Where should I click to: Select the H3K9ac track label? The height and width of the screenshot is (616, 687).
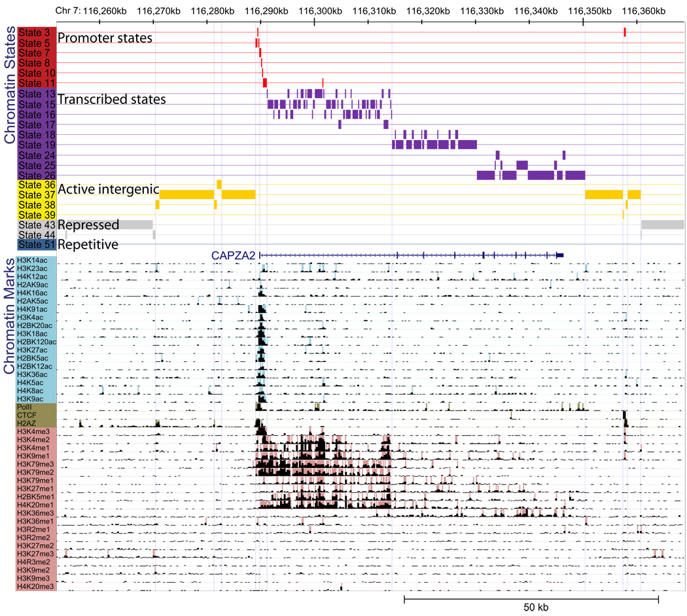click(30, 399)
